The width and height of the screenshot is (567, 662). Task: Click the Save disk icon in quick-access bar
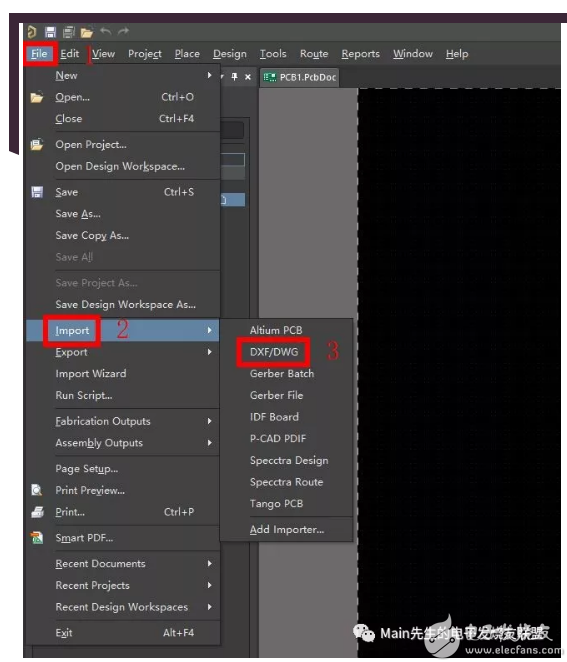(x=51, y=32)
